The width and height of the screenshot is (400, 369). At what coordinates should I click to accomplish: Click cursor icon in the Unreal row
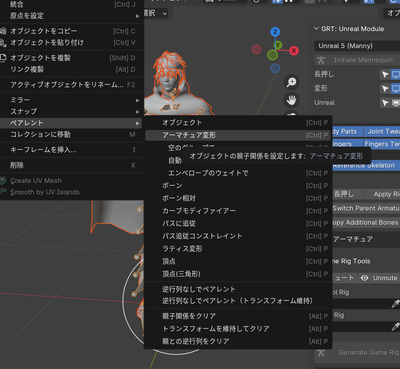pyautogui.click(x=385, y=103)
